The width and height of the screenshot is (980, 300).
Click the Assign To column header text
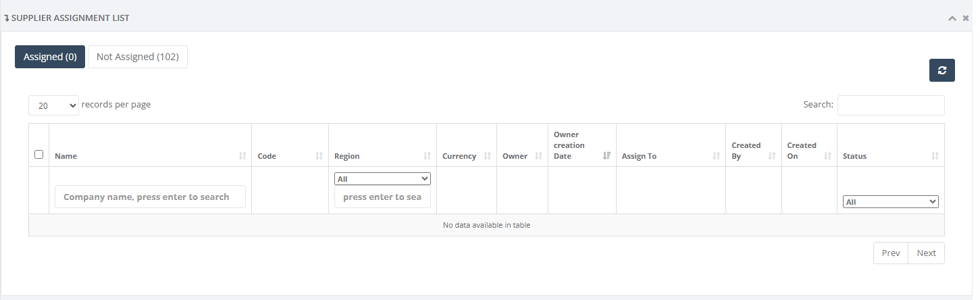click(x=639, y=156)
